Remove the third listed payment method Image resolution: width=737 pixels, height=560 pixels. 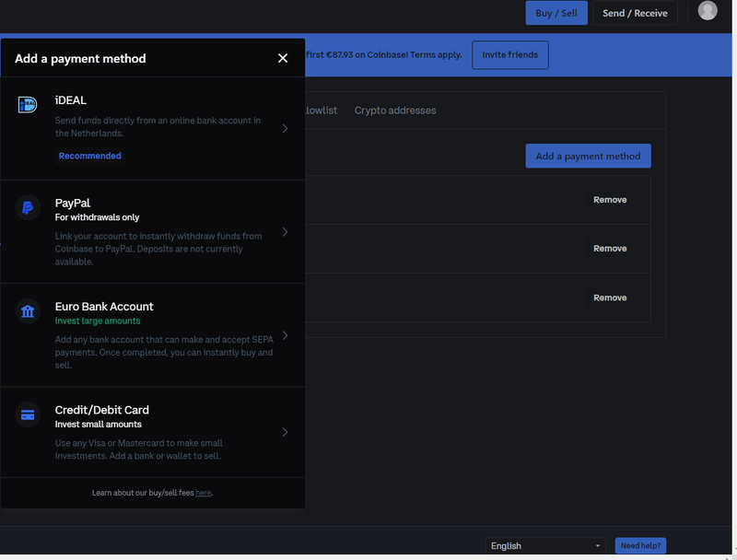point(610,297)
